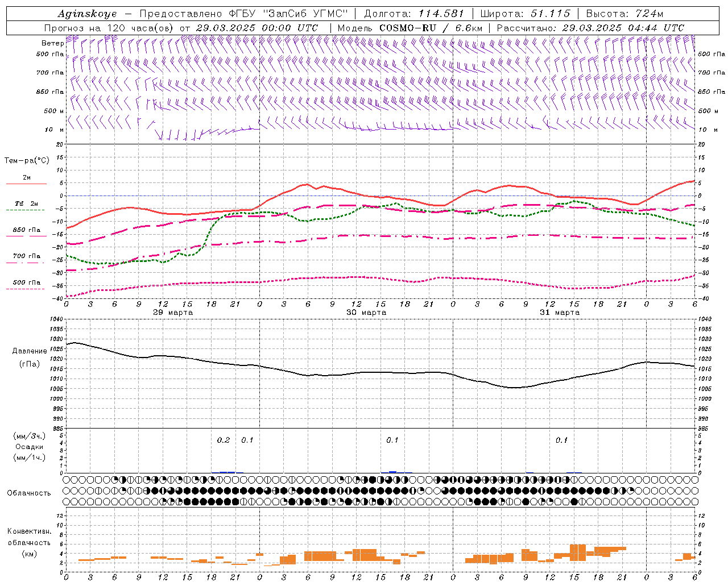Click the Давление pressure panel label
Screen dimensions: 728x582
pos(30,351)
